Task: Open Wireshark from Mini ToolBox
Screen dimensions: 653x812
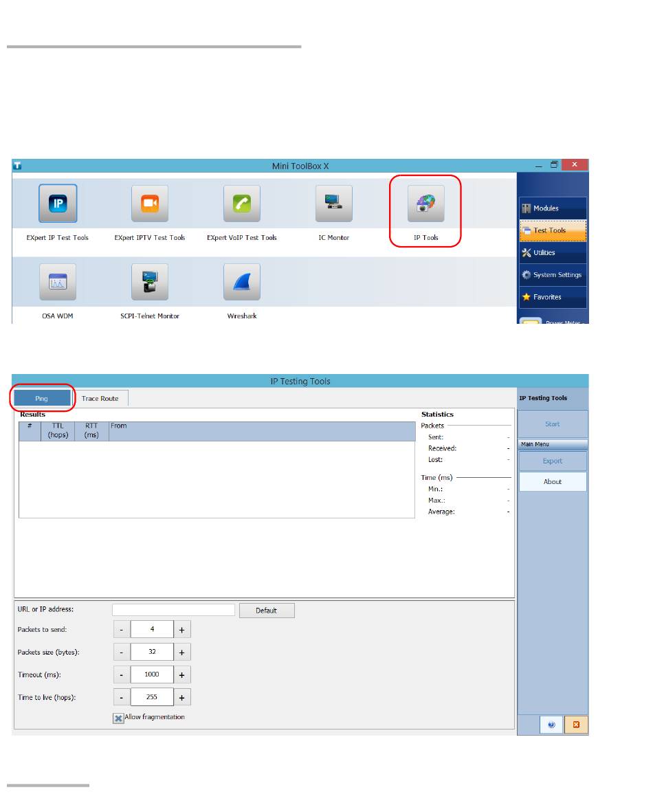Action: 242,282
